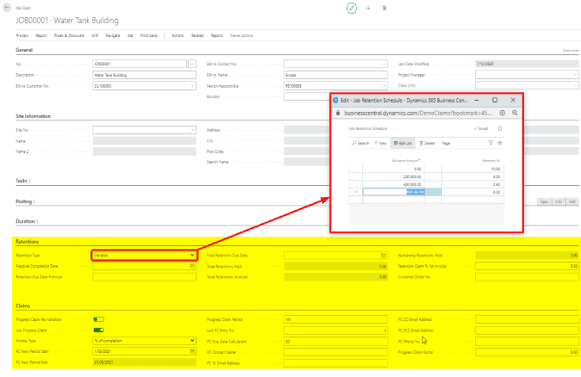The height and width of the screenshot is (377, 581).
Task: Open the PC Next Period Start calendar icon
Action: [x=192, y=351]
